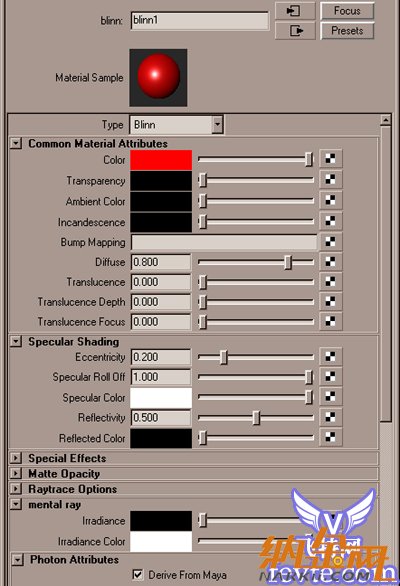
Task: Click the red Color swatch
Action: point(161,160)
